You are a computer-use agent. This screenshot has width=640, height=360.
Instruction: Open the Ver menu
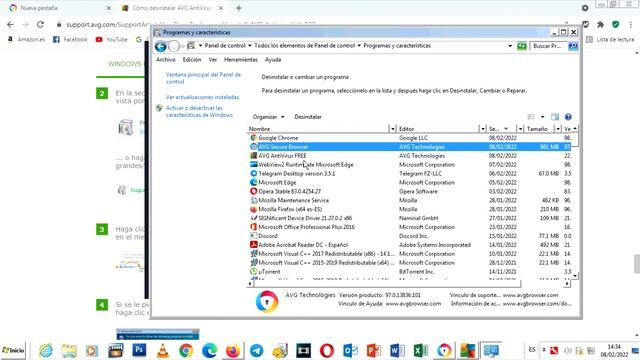(213, 60)
